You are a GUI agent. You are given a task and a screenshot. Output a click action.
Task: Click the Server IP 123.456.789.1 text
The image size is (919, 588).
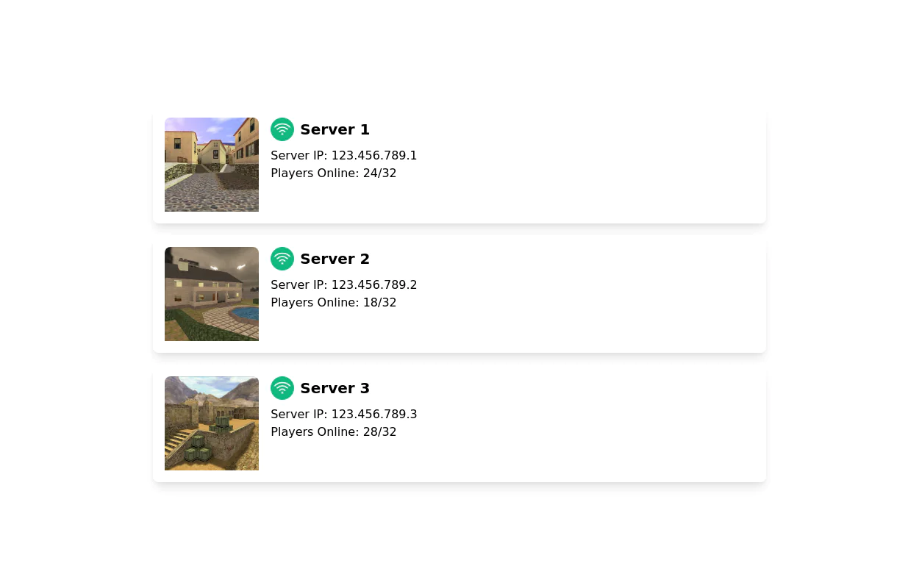[x=343, y=156]
